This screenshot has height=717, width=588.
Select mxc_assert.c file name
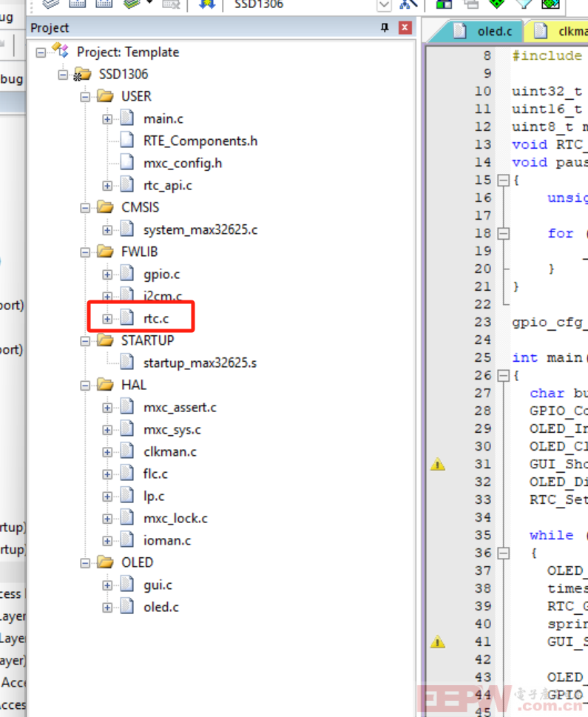point(180,408)
